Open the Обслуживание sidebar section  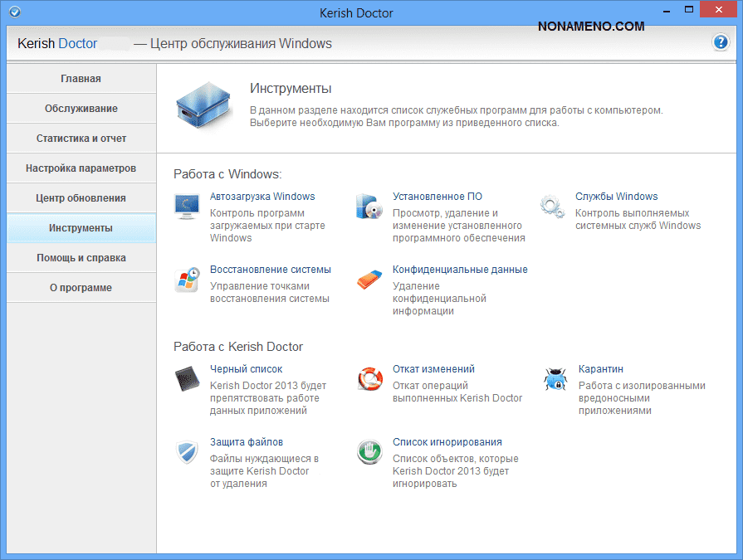coord(81,109)
